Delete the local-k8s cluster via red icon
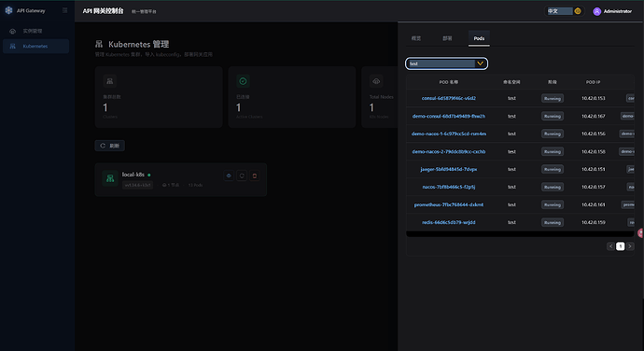Image resolution: width=644 pixels, height=351 pixels. [255, 175]
